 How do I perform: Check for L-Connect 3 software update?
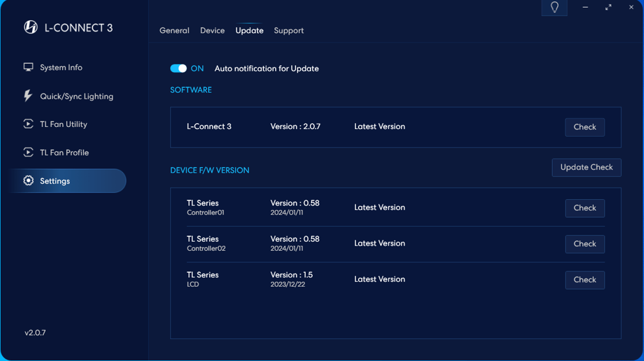[x=585, y=127]
